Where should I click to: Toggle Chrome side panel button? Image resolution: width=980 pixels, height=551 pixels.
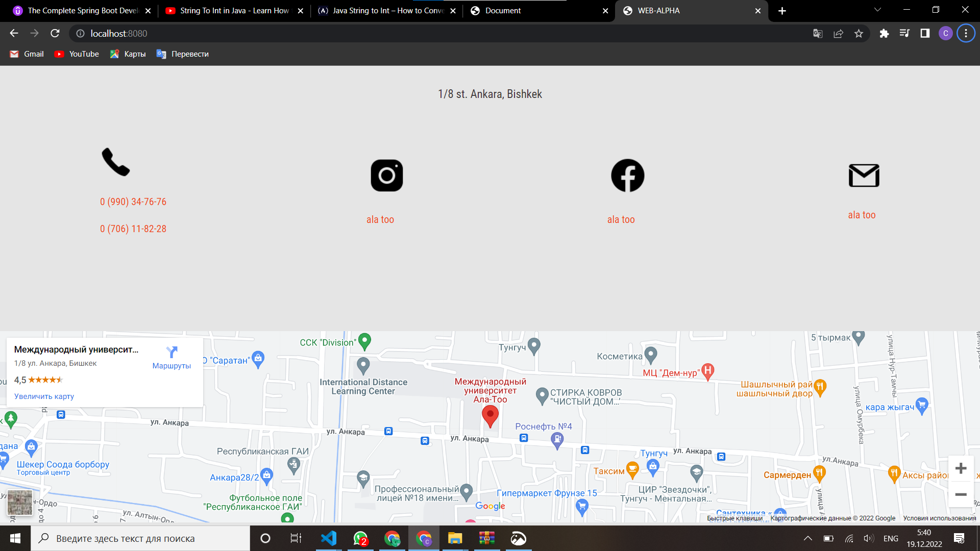(x=925, y=34)
